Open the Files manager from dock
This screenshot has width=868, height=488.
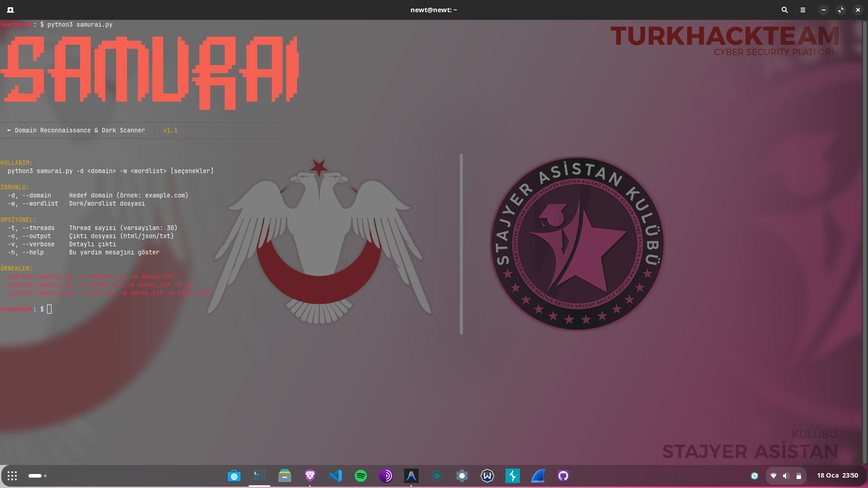(285, 476)
